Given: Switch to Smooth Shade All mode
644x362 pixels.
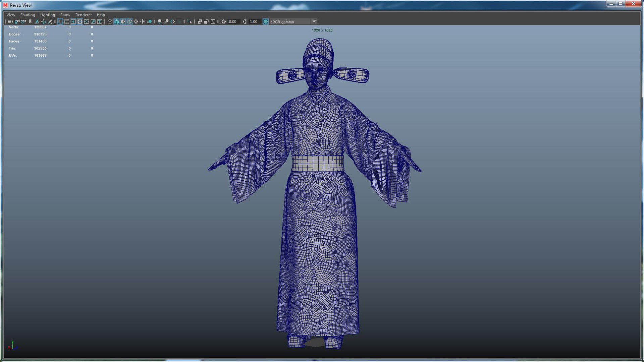Looking at the screenshot, I should [x=116, y=21].
